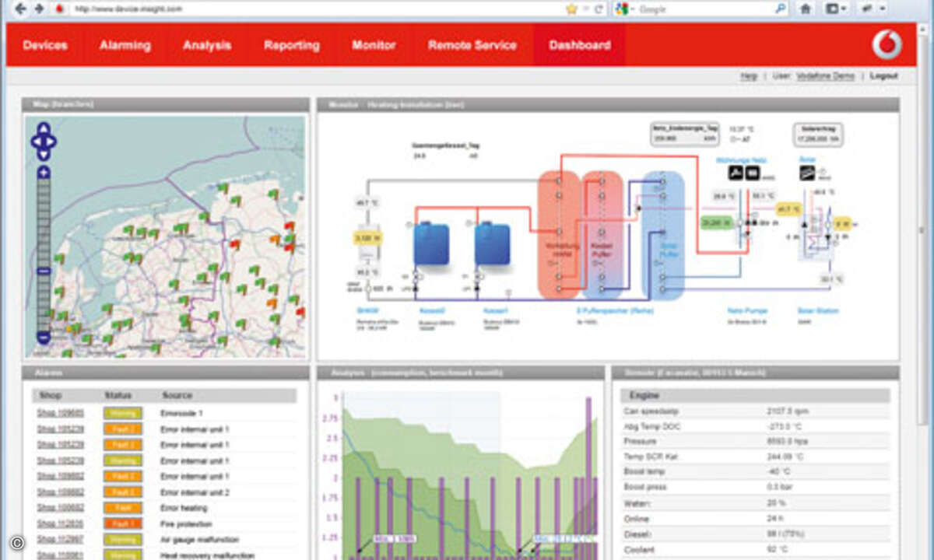Click the map zoom slider handle

coord(44,270)
